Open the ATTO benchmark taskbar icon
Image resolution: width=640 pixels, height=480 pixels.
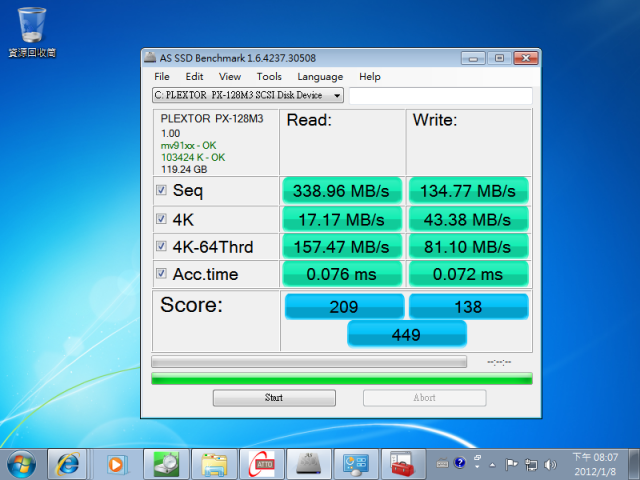click(x=262, y=464)
